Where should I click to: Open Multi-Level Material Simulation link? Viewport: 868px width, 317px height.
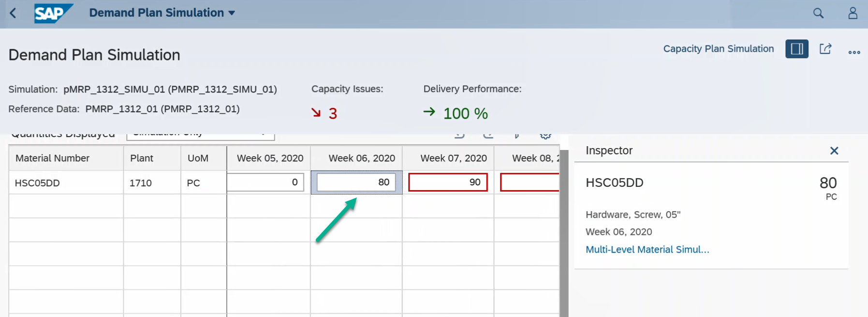(647, 250)
